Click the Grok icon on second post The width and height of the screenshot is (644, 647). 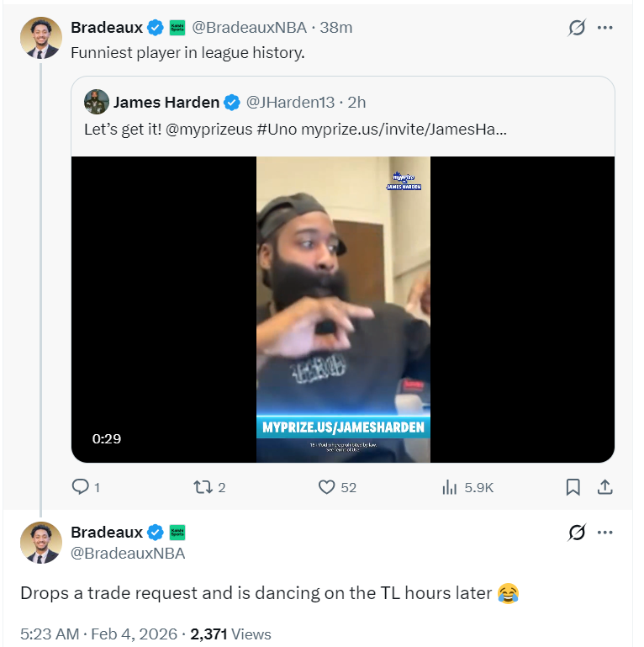point(577,533)
